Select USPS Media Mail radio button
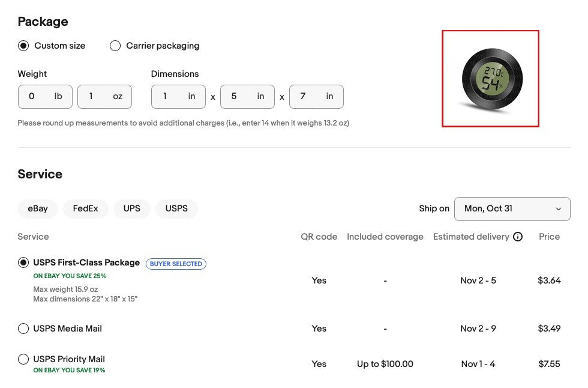The width and height of the screenshot is (588, 388). [23, 329]
